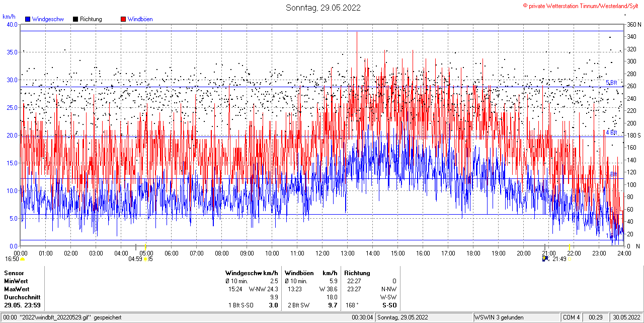Click the 13:23 max gust time
The image size is (644, 323).
click(x=295, y=289)
